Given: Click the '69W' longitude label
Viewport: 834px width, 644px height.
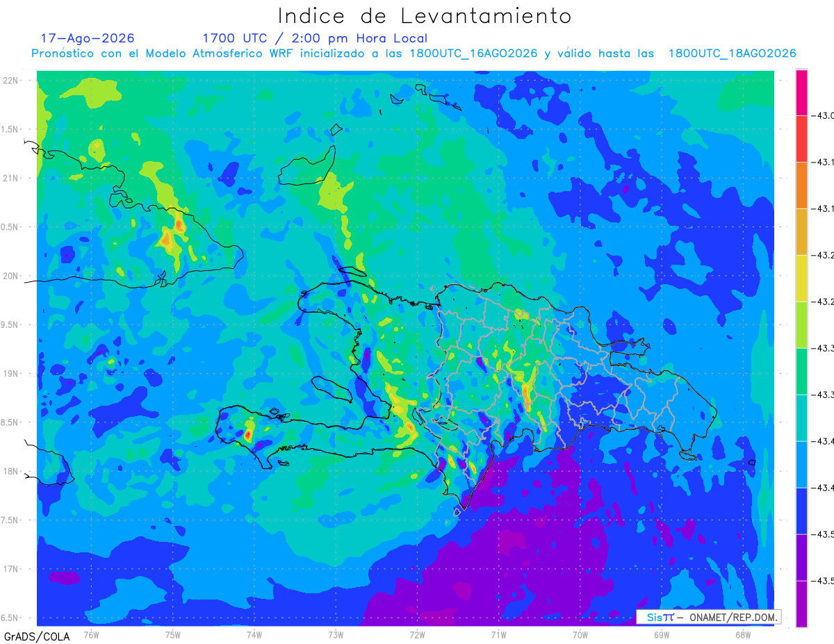Looking at the screenshot, I should pos(662,634).
